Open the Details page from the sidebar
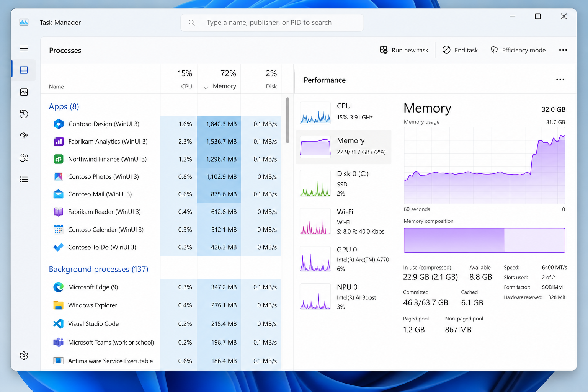Screen dimensions: 588x392 [24, 179]
